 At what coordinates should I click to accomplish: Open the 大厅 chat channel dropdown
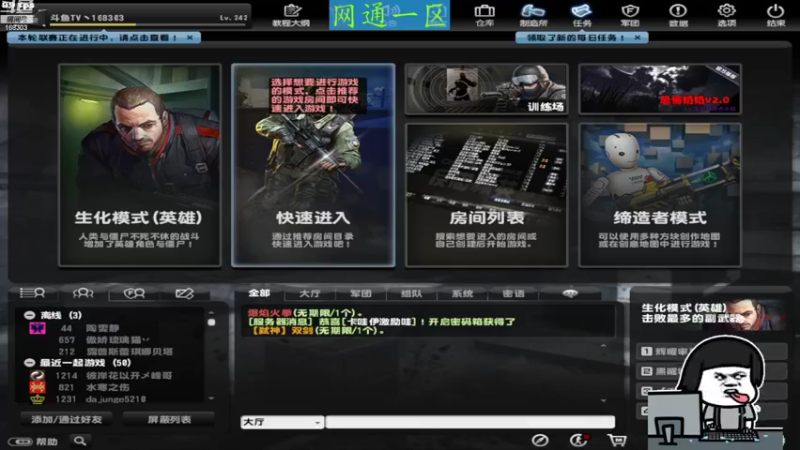282,422
